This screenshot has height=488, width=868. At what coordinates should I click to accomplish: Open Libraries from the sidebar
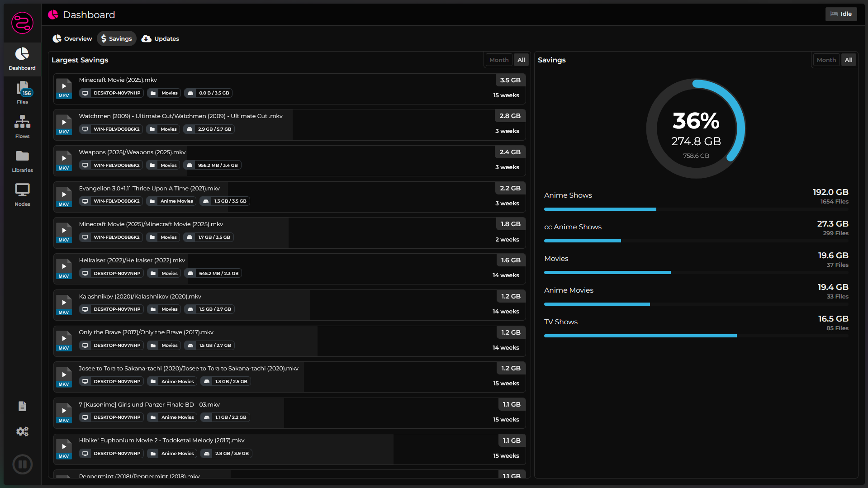point(22,161)
